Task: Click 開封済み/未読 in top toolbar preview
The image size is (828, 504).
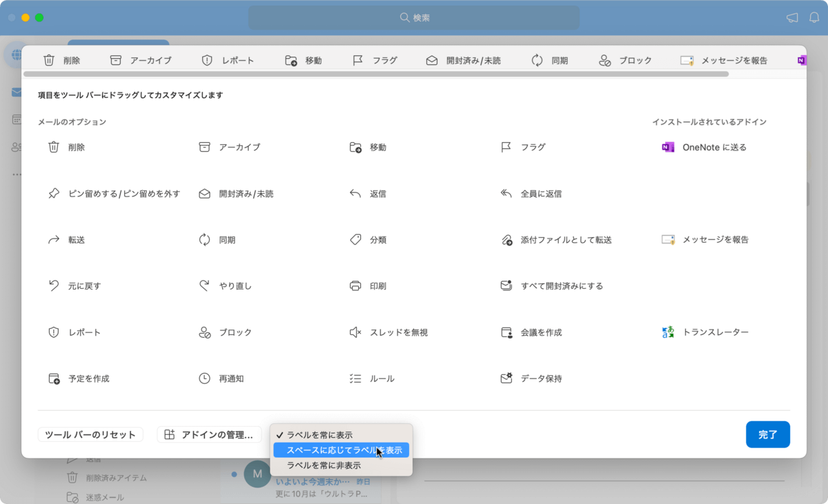Action: click(x=463, y=60)
